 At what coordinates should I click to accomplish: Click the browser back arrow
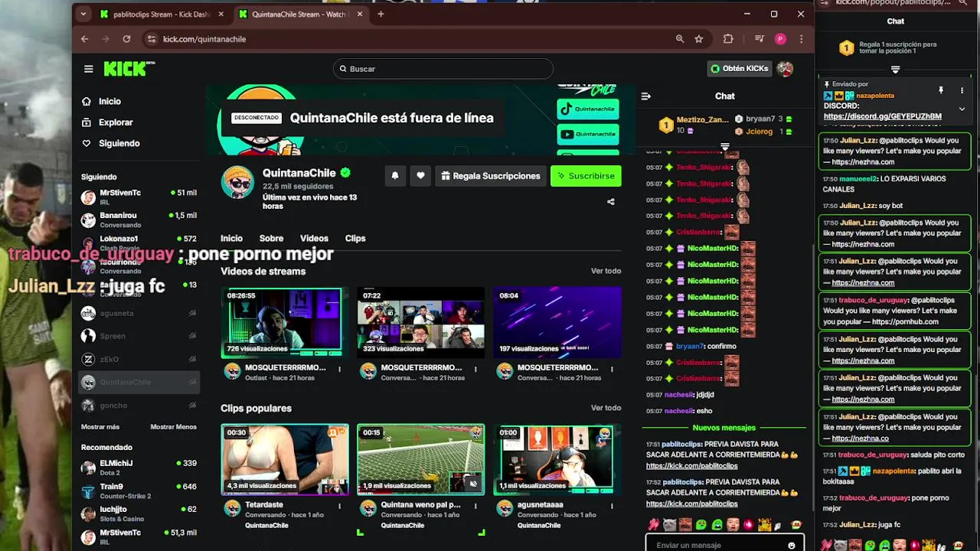(84, 39)
